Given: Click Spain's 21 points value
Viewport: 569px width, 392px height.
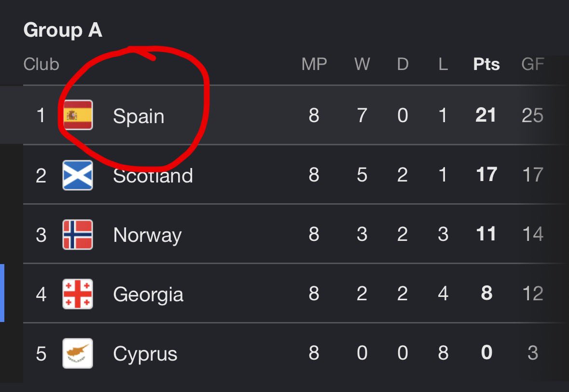Looking at the screenshot, I should pyautogui.click(x=486, y=115).
